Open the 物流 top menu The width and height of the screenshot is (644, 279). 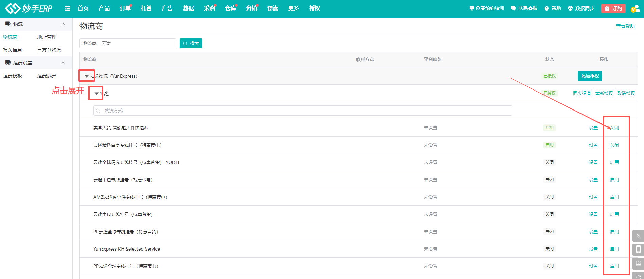pos(273,8)
